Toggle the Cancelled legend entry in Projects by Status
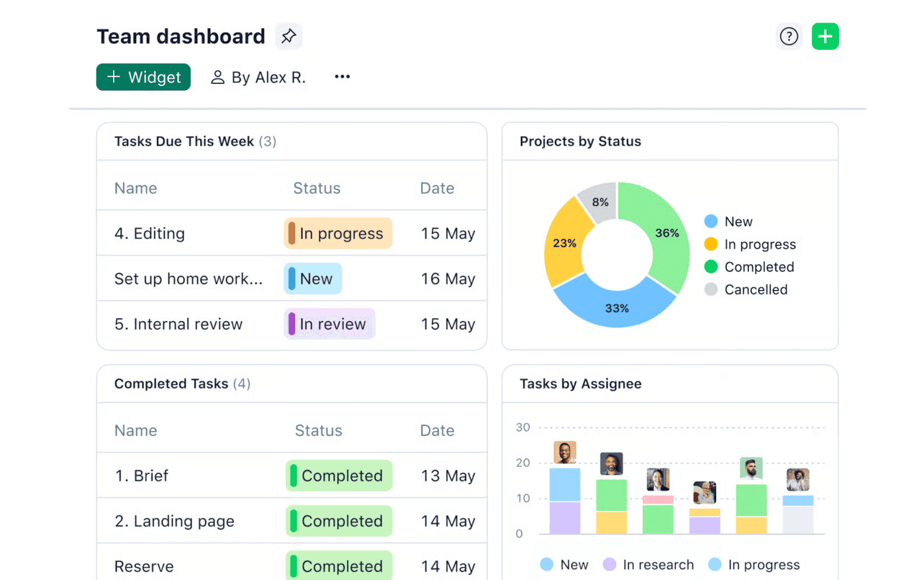The height and width of the screenshot is (580, 924). coord(746,289)
